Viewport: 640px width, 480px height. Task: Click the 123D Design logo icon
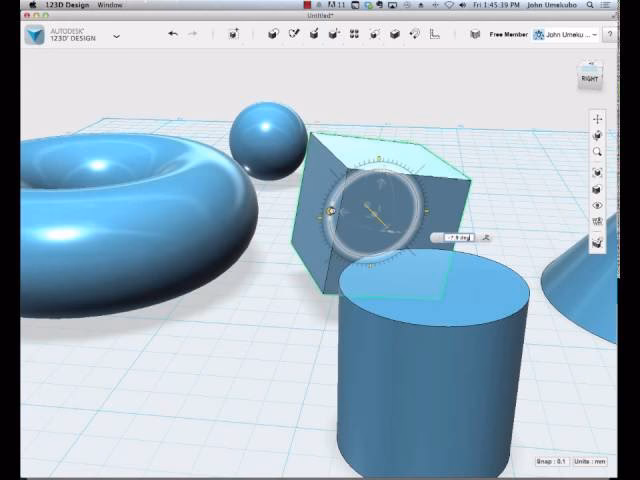[34, 35]
